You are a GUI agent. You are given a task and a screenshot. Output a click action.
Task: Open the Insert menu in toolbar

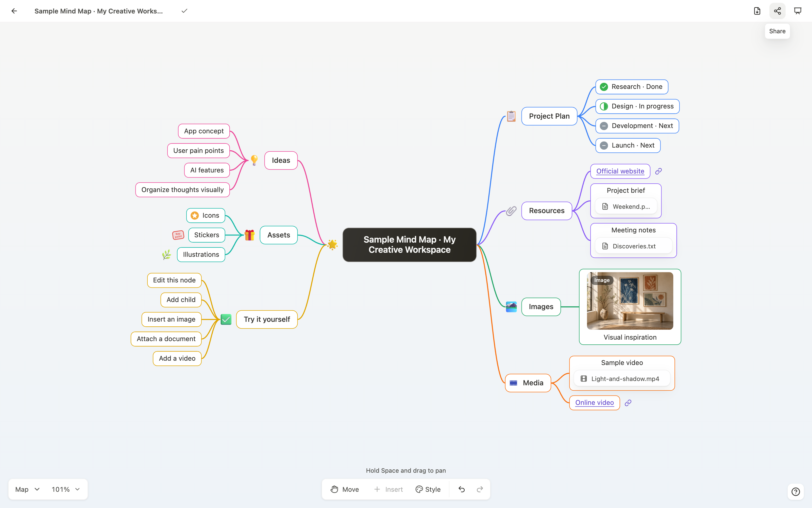[388, 489]
